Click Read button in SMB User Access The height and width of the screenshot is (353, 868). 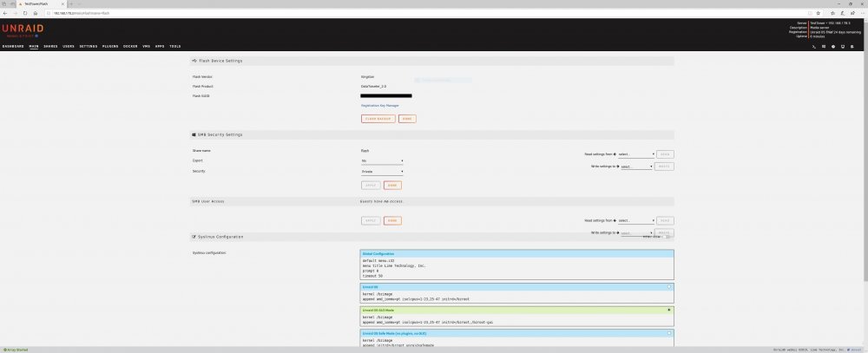(665, 221)
